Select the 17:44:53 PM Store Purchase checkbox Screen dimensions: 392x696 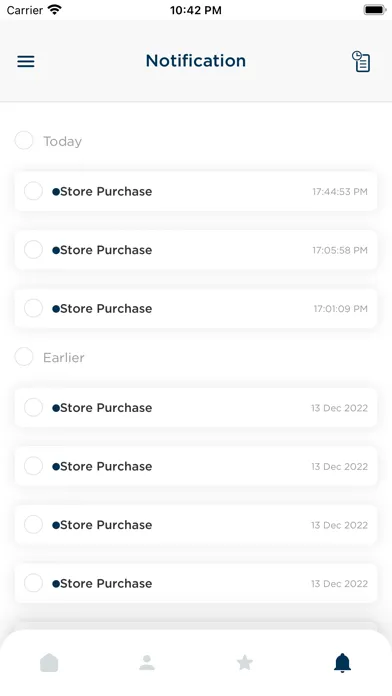[33, 191]
